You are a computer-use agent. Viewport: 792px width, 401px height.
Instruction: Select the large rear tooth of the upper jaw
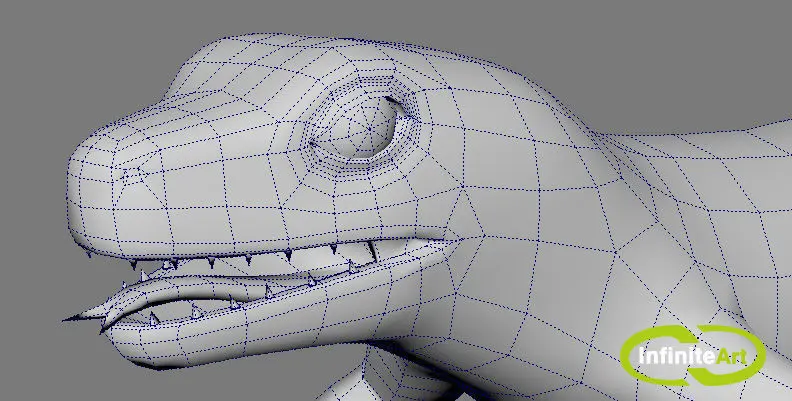click(x=373, y=251)
